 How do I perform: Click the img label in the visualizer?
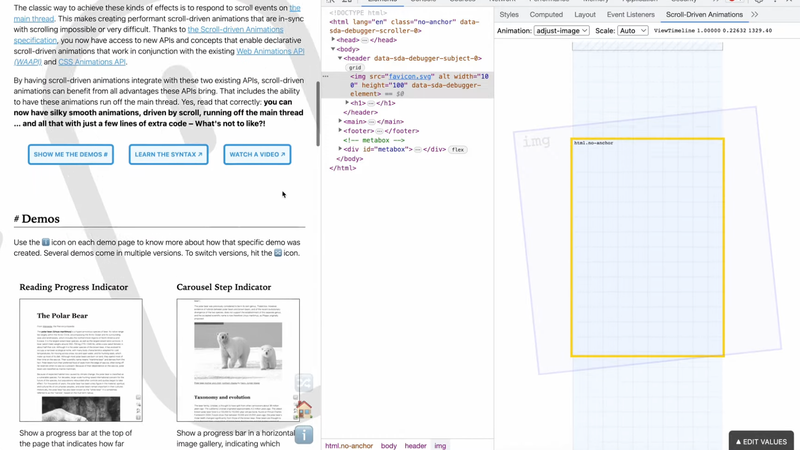pos(536,140)
